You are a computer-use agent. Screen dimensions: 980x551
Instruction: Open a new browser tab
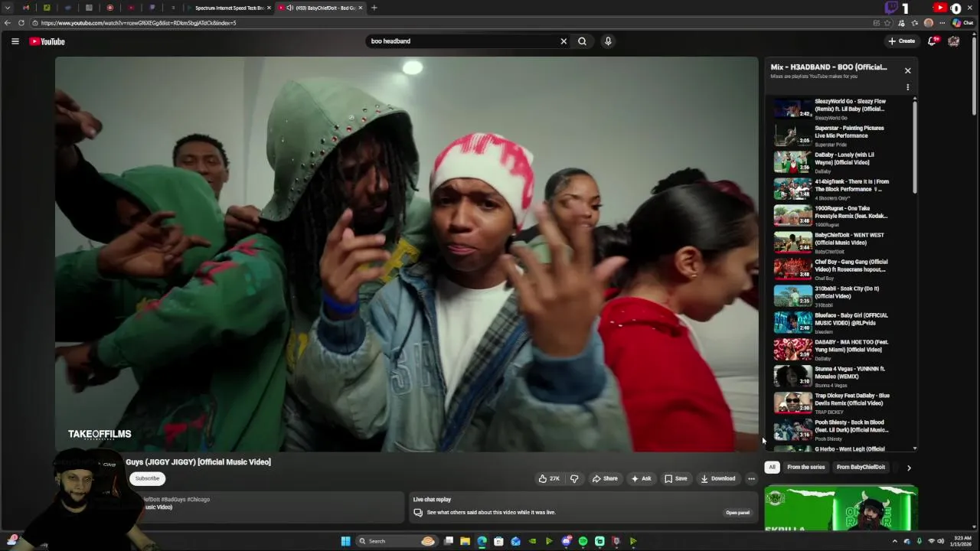point(374,8)
